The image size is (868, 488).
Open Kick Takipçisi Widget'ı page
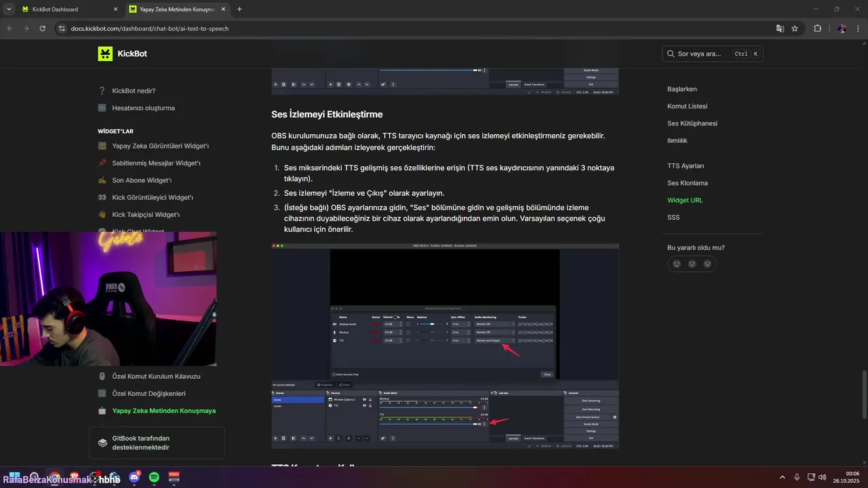(146, 215)
